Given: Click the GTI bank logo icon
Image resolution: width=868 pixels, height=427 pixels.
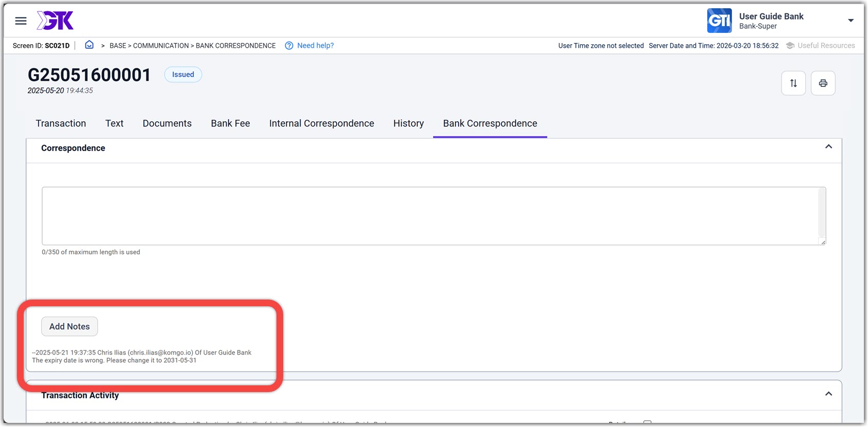Looking at the screenshot, I should (719, 21).
